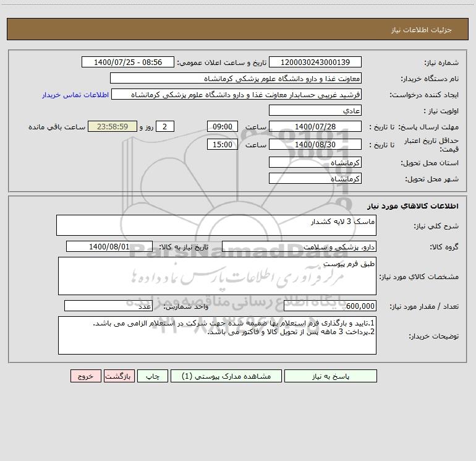Click the پاسخ به نیاز button
476x461 pixels.
(331, 376)
